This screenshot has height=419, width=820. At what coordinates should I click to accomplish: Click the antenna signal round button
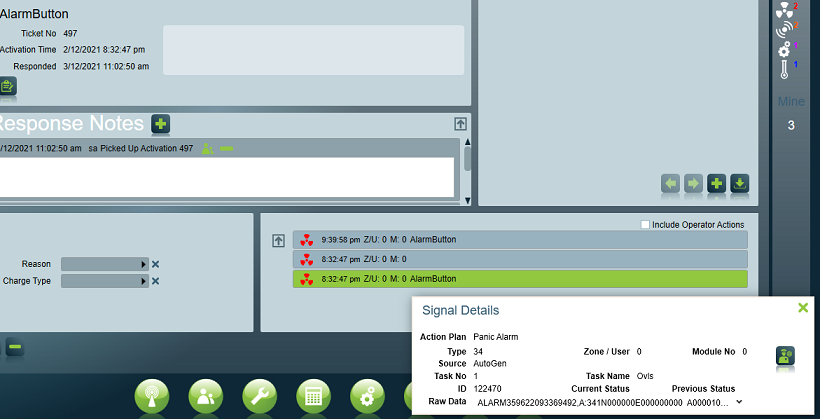pos(152,397)
